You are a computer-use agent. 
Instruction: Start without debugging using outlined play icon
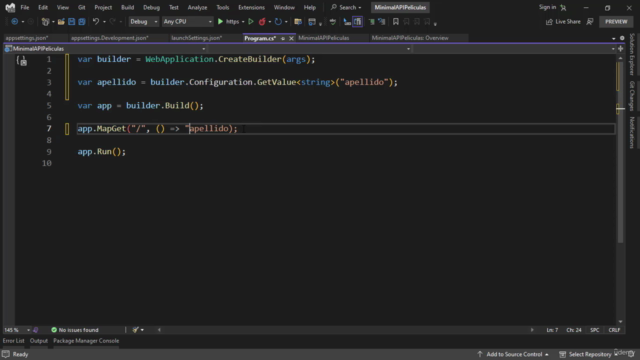point(251,22)
